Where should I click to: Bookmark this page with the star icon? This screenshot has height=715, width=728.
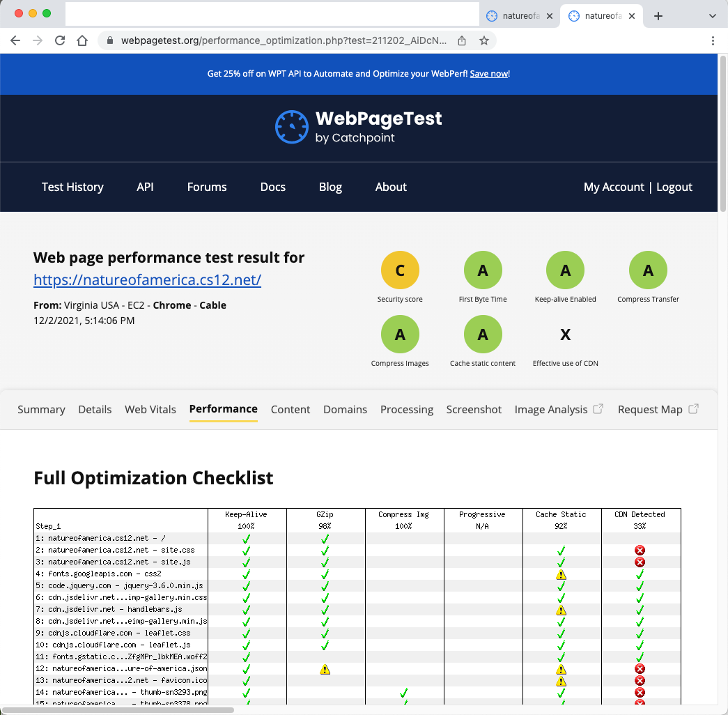pos(483,40)
